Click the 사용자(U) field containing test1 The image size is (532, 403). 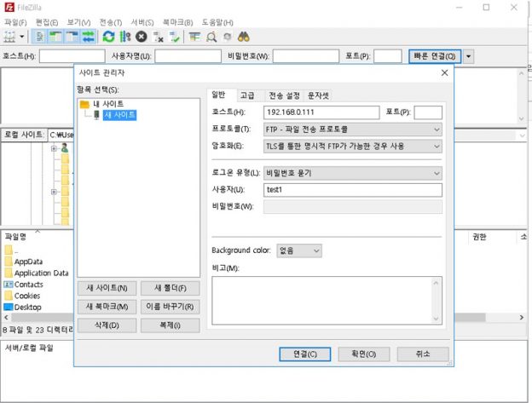(x=352, y=190)
